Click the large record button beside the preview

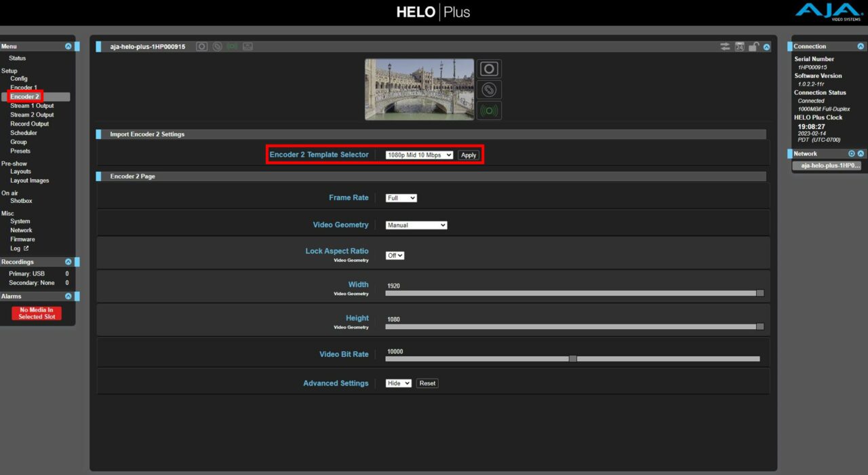pyautogui.click(x=489, y=69)
